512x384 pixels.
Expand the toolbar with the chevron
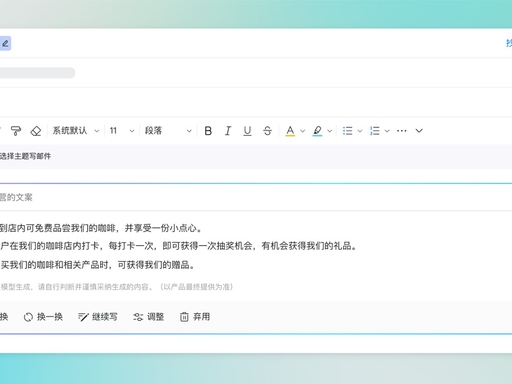[x=419, y=131]
